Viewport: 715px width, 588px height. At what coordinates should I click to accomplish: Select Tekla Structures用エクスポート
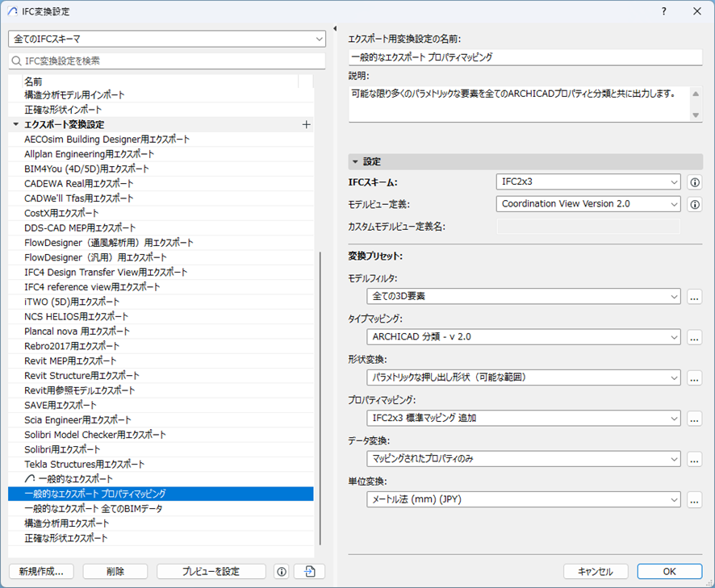tap(161, 465)
